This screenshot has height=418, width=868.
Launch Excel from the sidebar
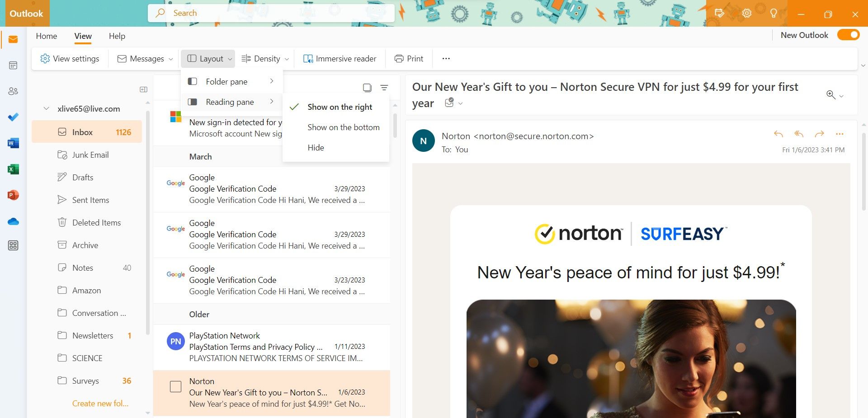click(x=13, y=169)
